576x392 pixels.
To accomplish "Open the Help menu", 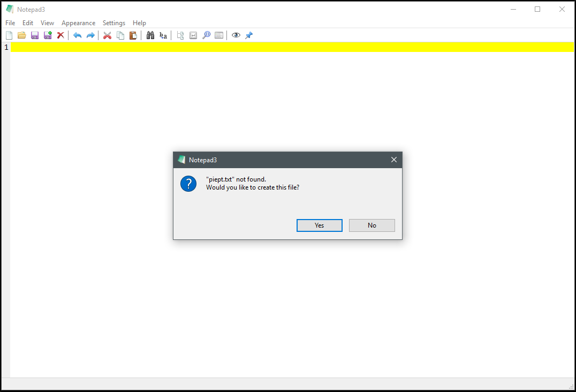I will click(139, 23).
